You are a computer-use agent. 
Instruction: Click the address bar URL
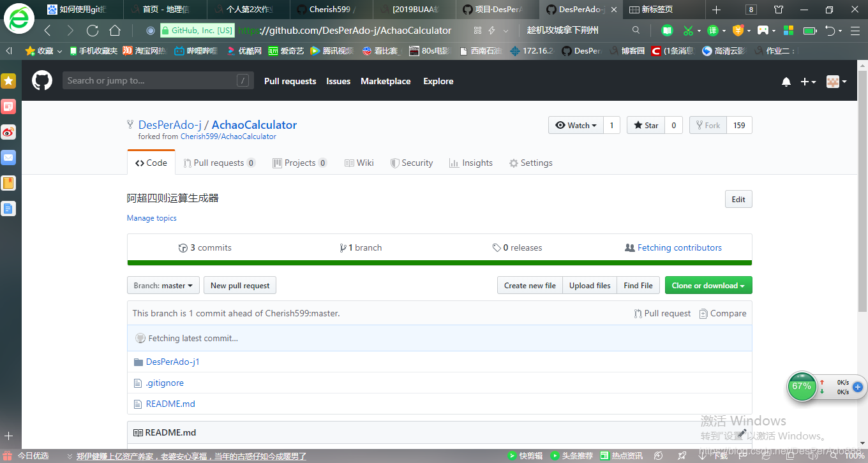pyautogui.click(x=345, y=31)
